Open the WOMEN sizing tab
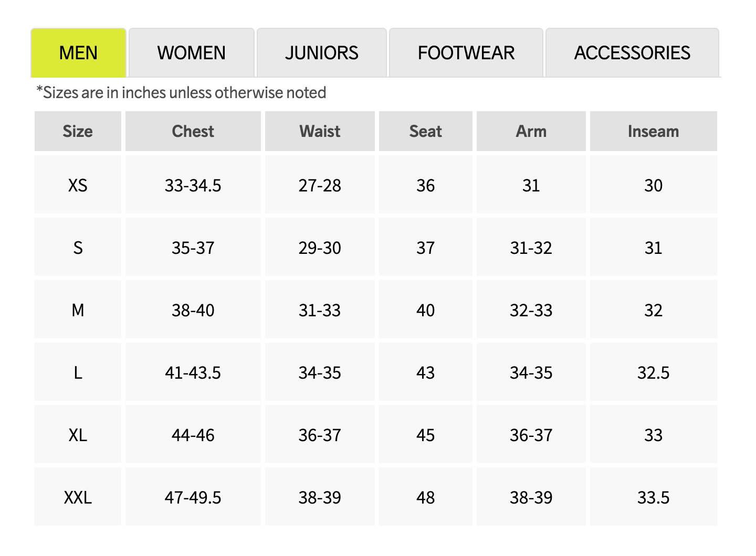This screenshot has height=556, width=756. pyautogui.click(x=191, y=53)
